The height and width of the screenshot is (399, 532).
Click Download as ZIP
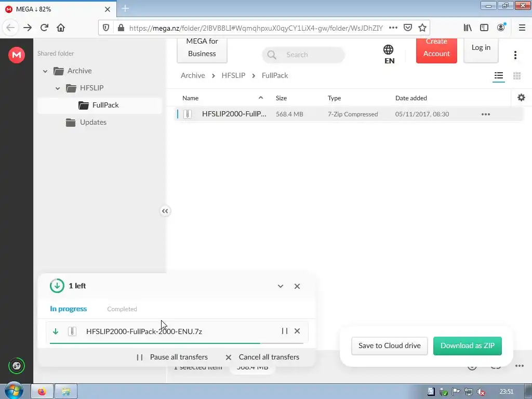[467, 345]
